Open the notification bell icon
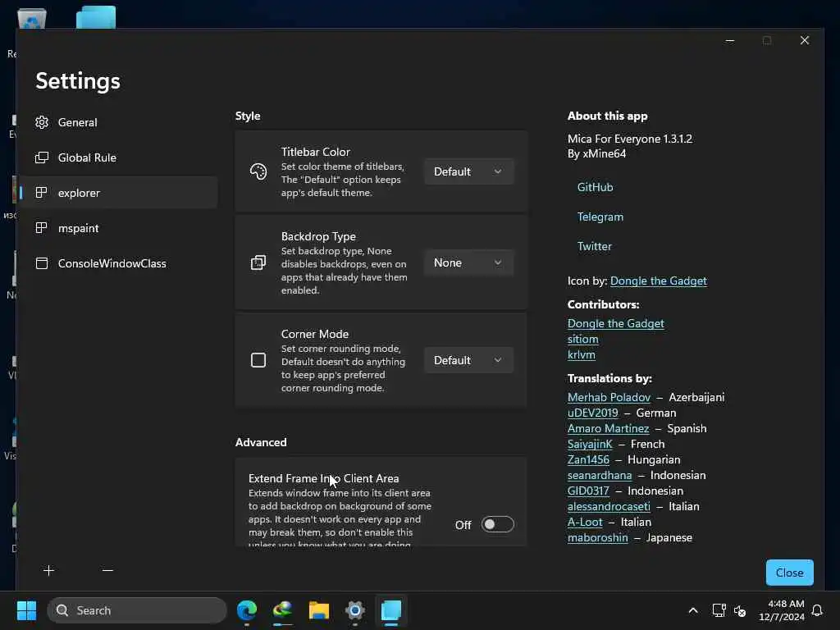840x630 pixels. pos(818,610)
